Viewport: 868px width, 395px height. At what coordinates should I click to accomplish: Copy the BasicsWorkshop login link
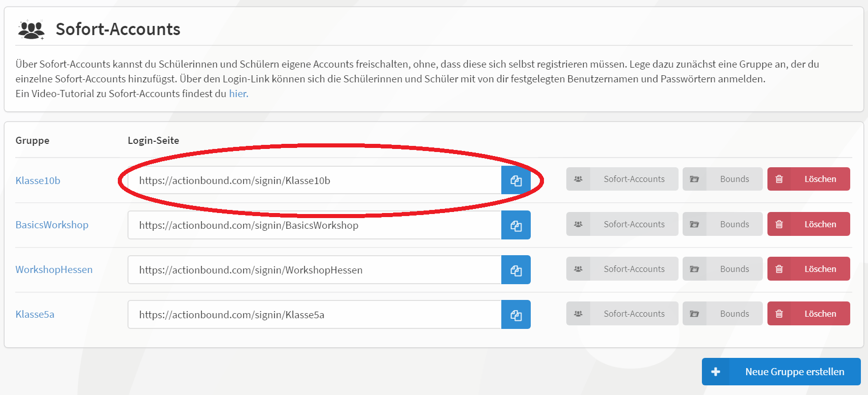point(516,225)
